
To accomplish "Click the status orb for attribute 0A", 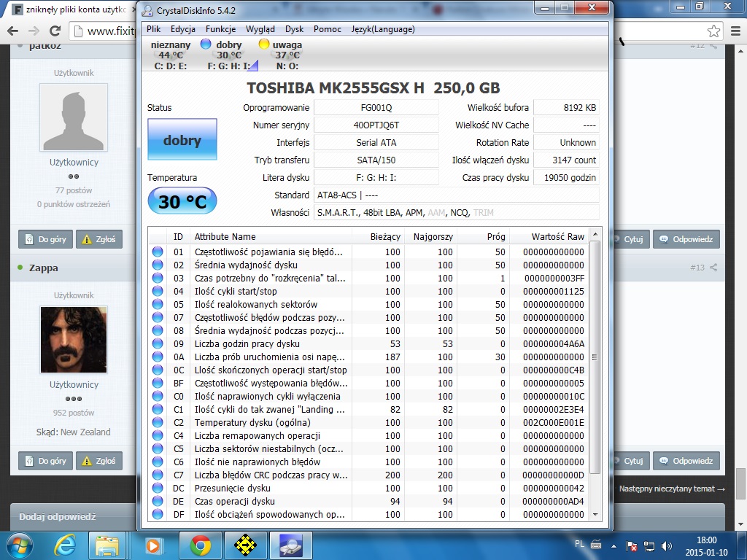I will point(158,357).
